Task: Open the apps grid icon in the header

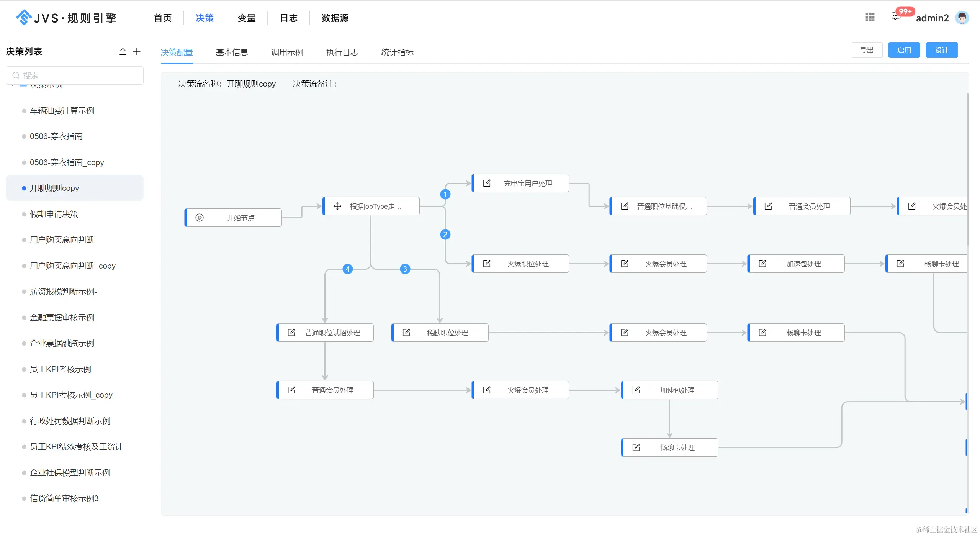Action: point(870,17)
